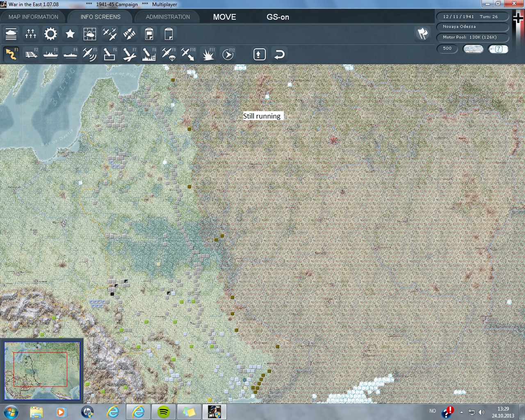Viewport: 525px width, 420px height.
Task: Open the blank report page icon
Action: [169, 34]
